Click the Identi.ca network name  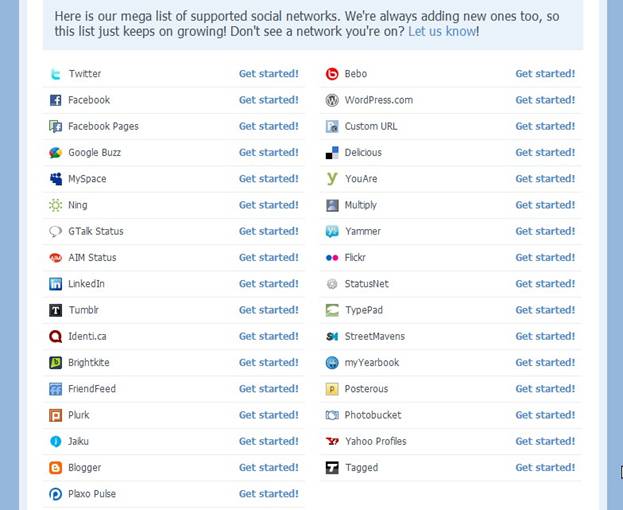87,336
